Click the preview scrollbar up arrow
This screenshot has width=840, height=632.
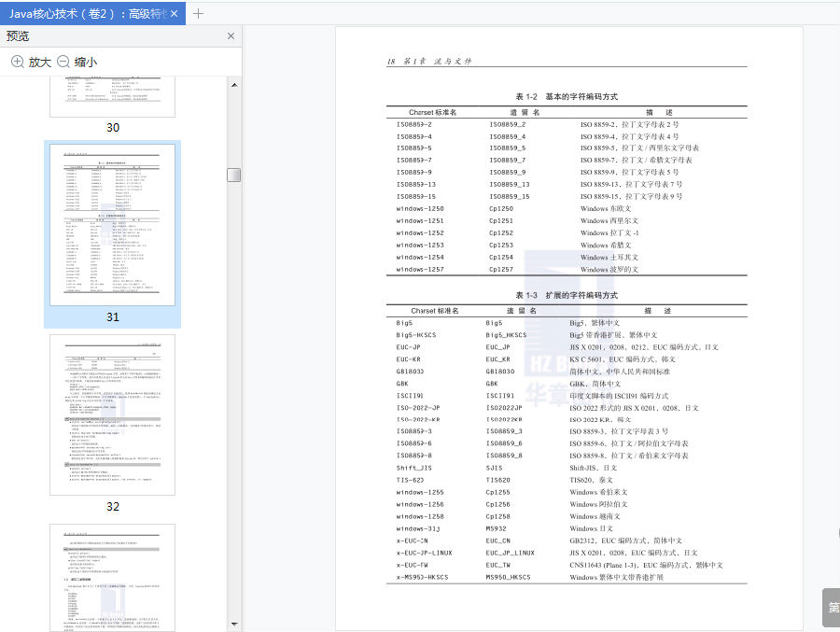234,85
